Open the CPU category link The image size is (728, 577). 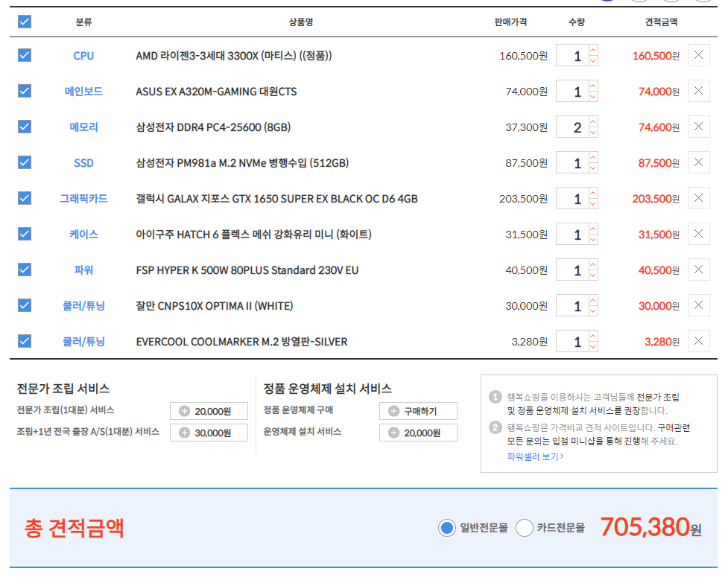coord(83,56)
